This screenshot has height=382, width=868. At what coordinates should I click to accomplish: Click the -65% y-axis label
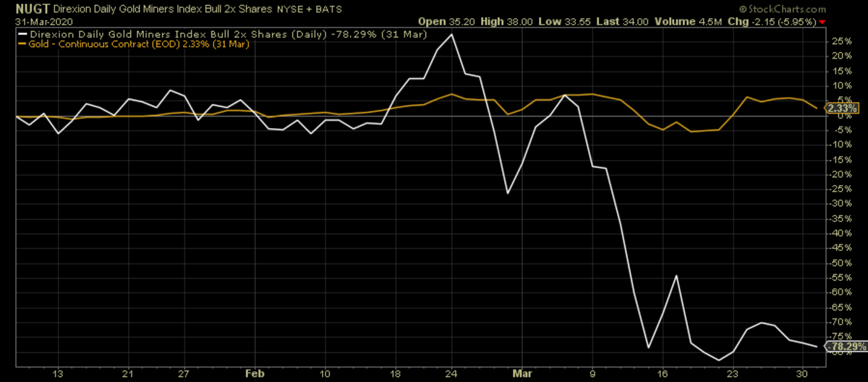pos(840,307)
